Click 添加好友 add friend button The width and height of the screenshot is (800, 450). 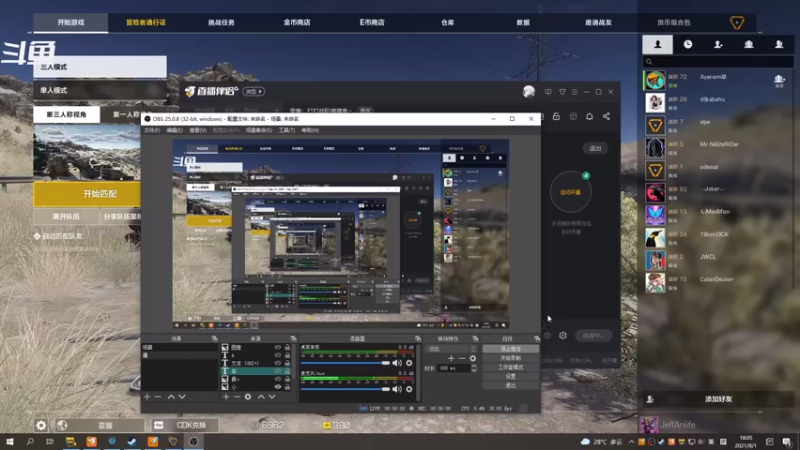718,399
